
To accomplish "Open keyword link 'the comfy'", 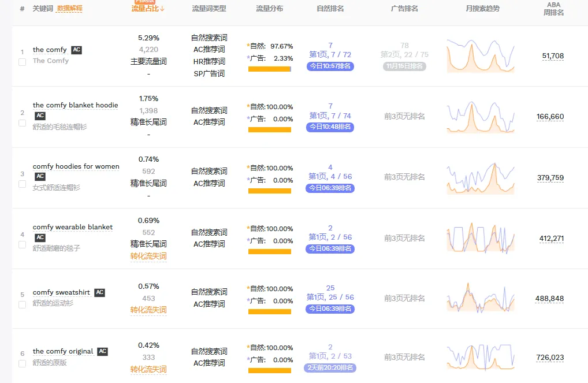I will click(x=50, y=50).
